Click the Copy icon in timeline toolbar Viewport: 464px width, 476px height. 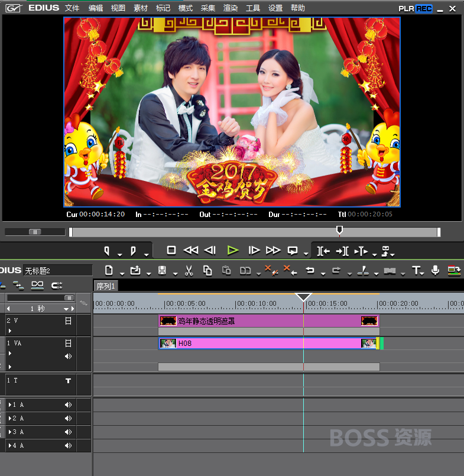pos(207,270)
